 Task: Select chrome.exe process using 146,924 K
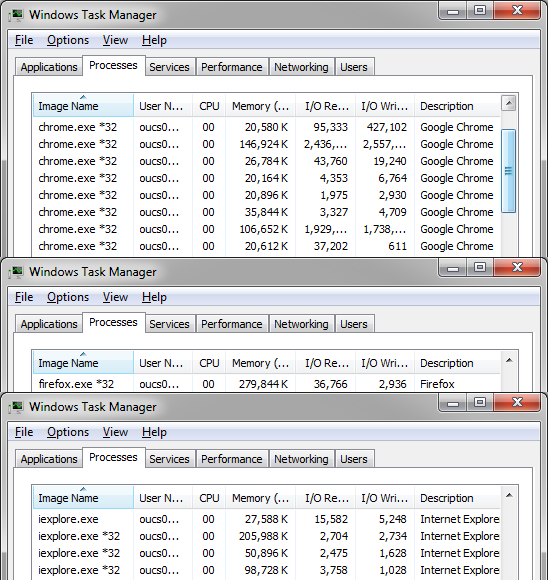point(267,144)
